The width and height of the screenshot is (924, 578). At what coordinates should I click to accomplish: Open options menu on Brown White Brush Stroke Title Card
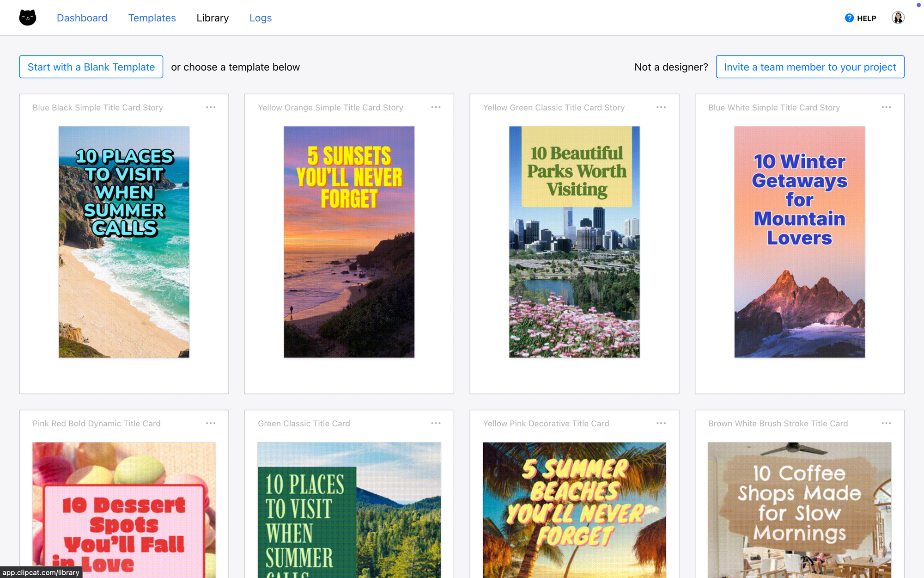click(886, 423)
